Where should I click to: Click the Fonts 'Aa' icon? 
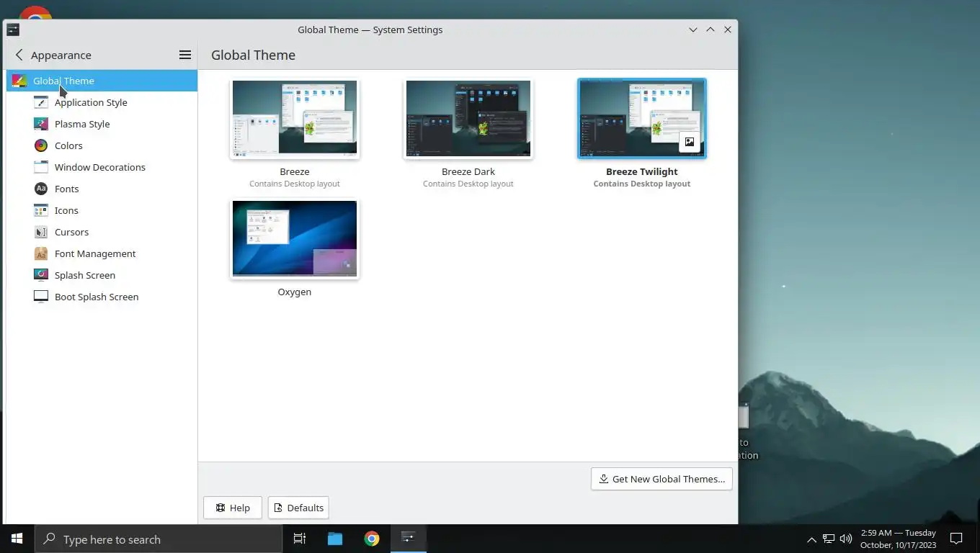[x=41, y=189]
